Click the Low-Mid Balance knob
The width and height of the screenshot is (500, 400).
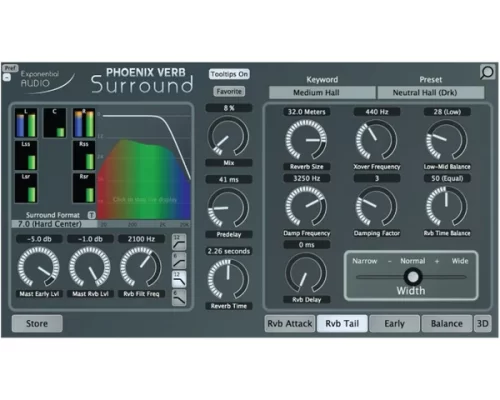click(447, 140)
